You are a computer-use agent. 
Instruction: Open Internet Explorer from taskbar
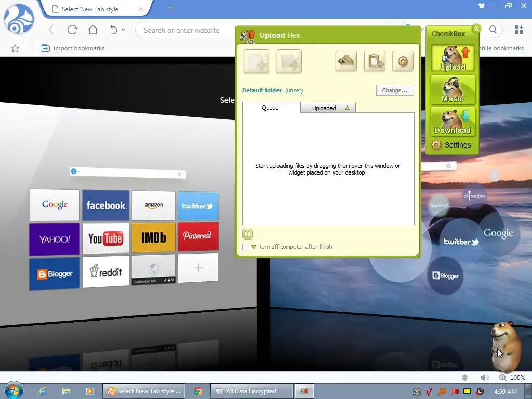tap(42, 391)
